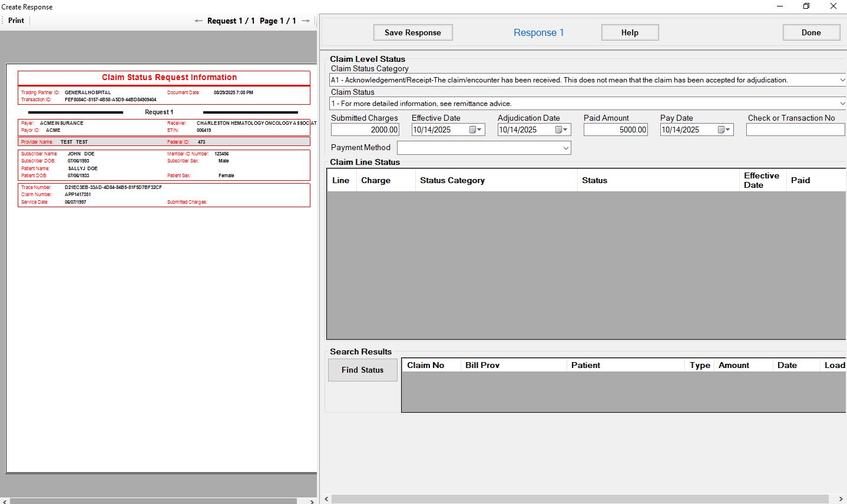Viewport: 847px width, 504px height.
Task: Click the Request 1 / 1 label
Action: pos(231,21)
